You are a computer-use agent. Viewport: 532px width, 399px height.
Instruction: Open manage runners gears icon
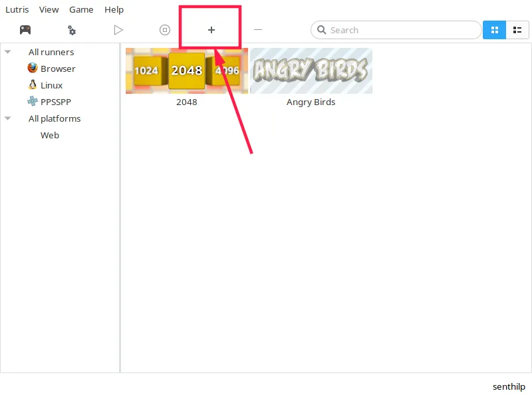click(x=72, y=30)
